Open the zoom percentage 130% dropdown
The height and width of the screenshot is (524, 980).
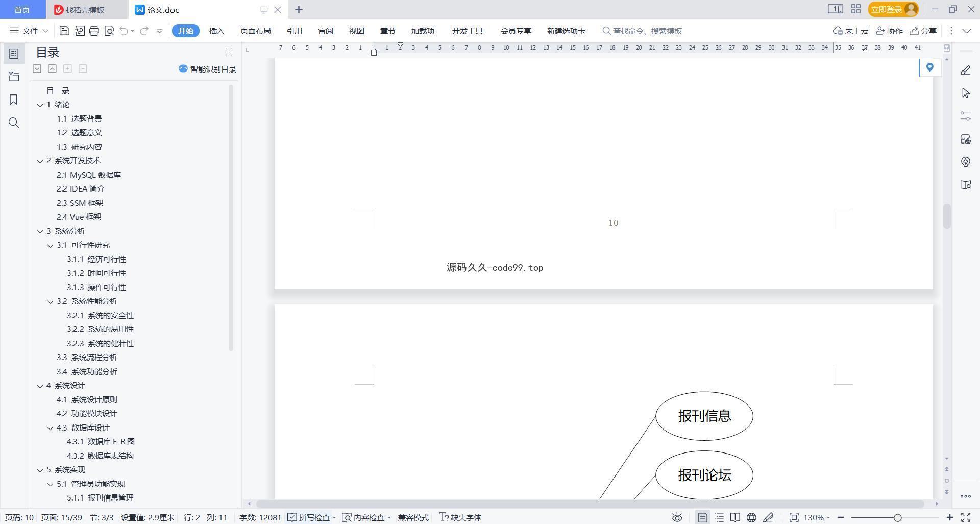(x=817, y=517)
